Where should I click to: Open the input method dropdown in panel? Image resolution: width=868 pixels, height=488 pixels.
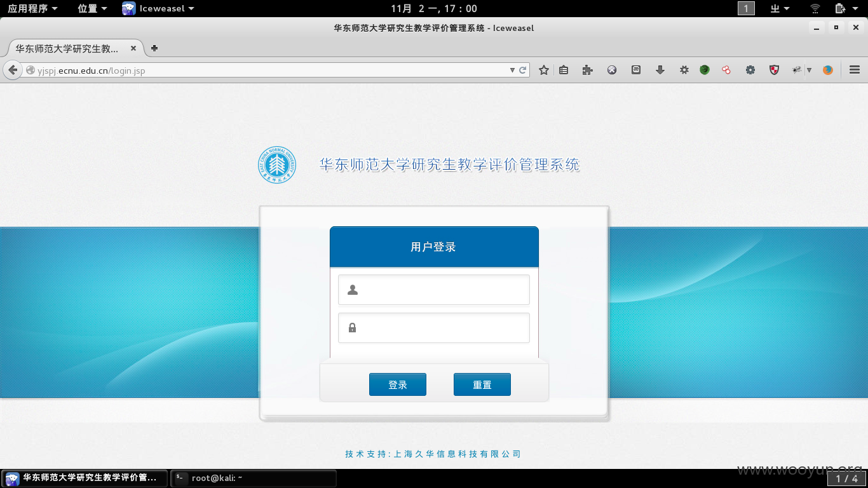click(780, 8)
